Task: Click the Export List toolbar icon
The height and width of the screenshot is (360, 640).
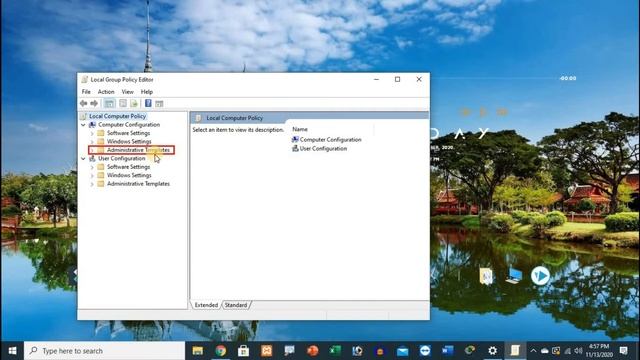Action: [134, 103]
